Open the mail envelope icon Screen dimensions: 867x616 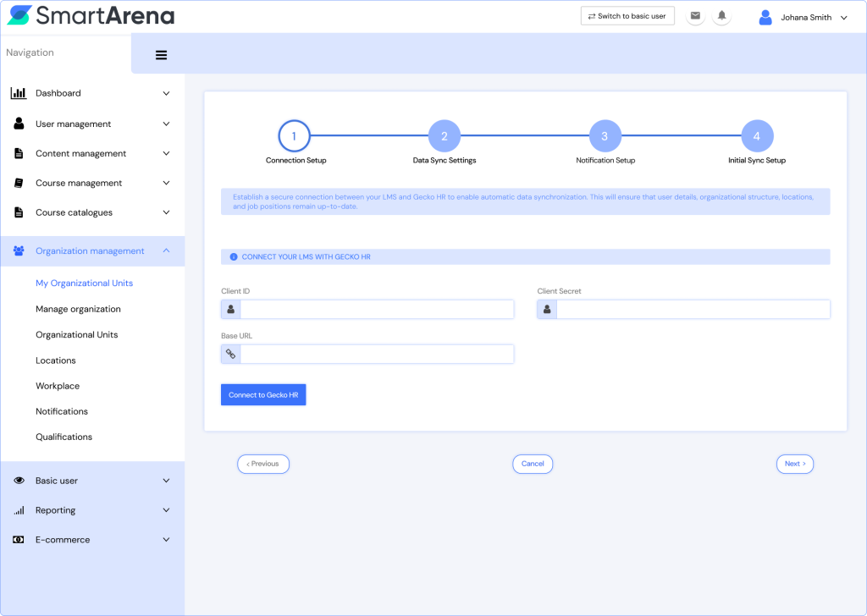pyautogui.click(x=695, y=16)
